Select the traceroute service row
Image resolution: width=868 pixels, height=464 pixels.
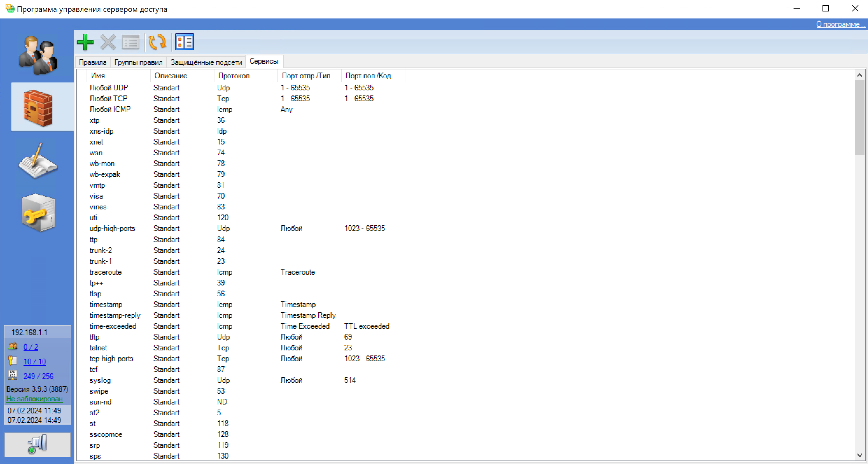tap(105, 272)
